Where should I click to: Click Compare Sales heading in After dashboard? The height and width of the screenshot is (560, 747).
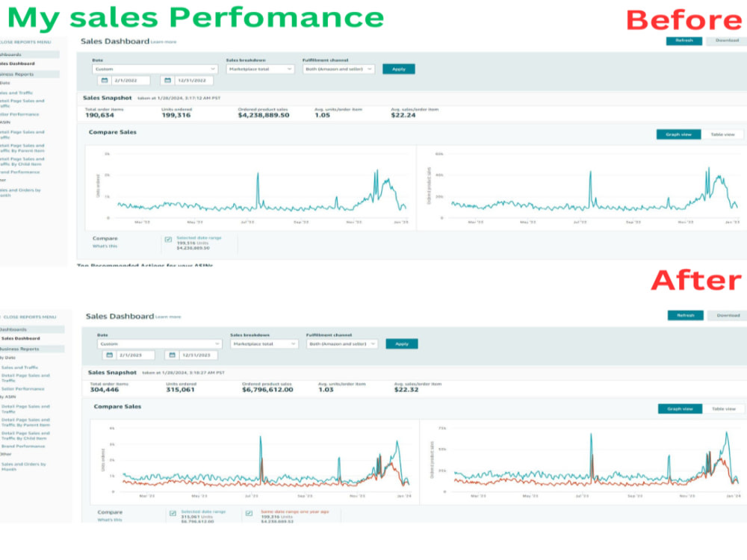tap(117, 407)
